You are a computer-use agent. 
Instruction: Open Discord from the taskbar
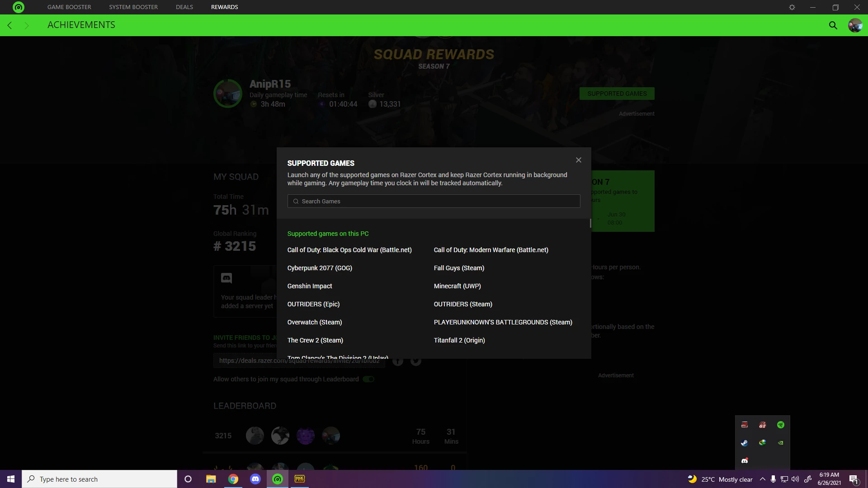(x=255, y=479)
